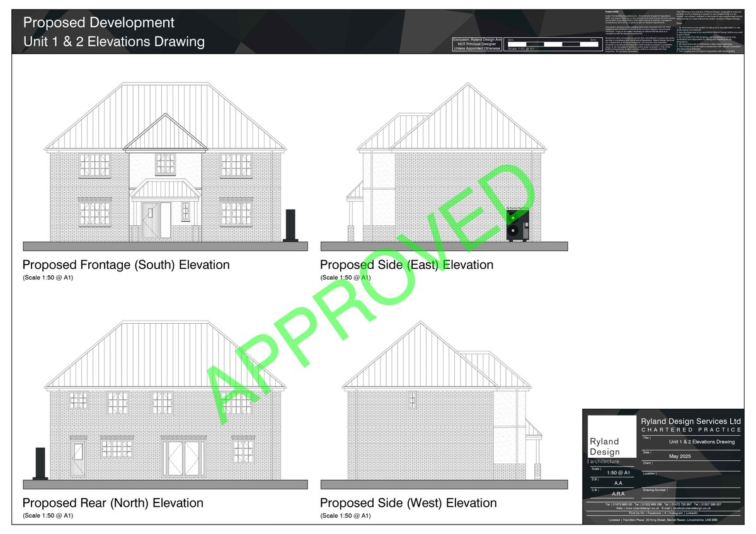Image resolution: width=756 pixels, height=534 pixels.
Task: Click the 'architecture' text under the logo
Action: tap(605, 462)
